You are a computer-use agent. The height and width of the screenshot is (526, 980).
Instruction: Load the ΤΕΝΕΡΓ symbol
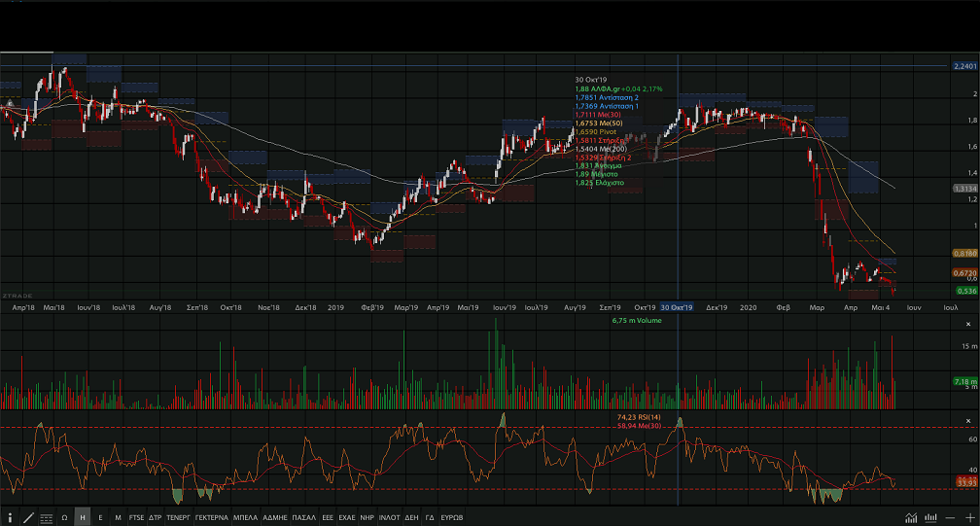pos(178,517)
